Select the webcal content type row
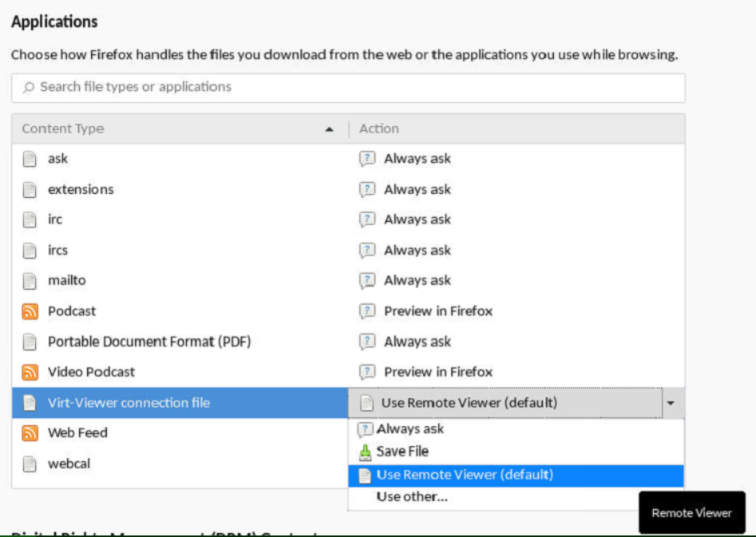Screen dimensions: 756x537 click(69, 464)
